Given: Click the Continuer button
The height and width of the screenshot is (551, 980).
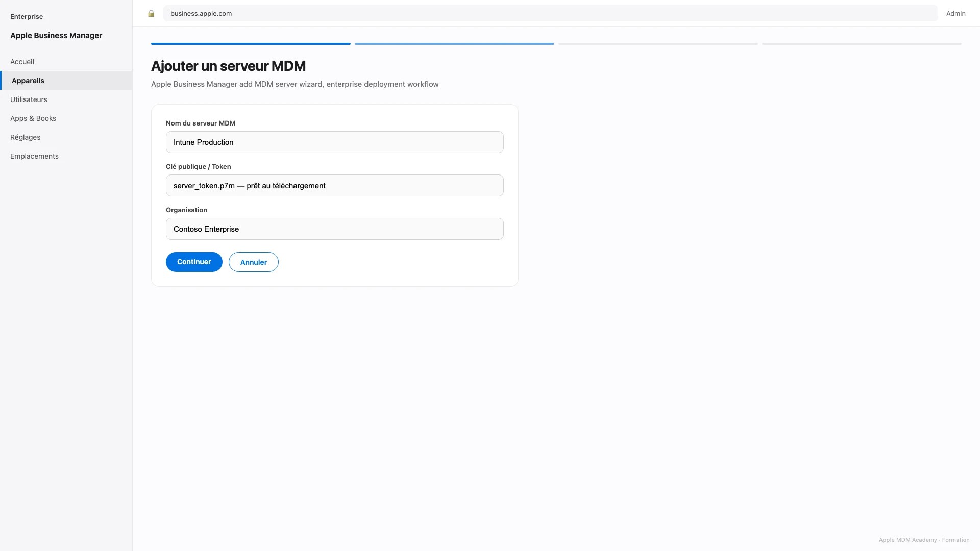Looking at the screenshot, I should coord(194,262).
